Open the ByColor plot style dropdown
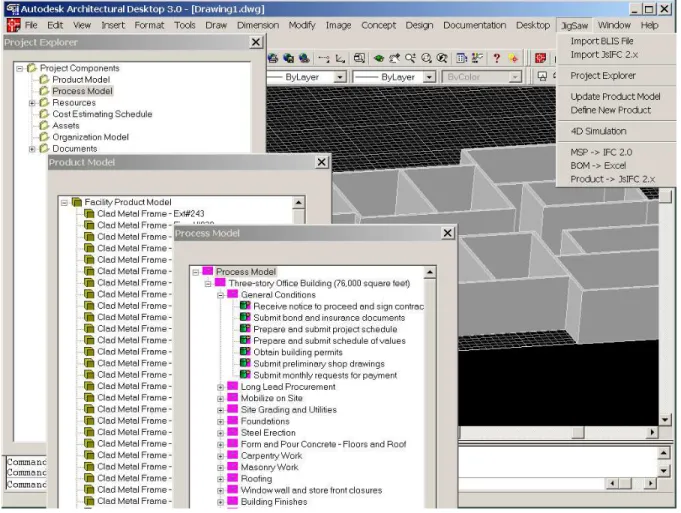Image resolution: width=681 pixels, height=513 pixels. pyautogui.click(x=515, y=77)
